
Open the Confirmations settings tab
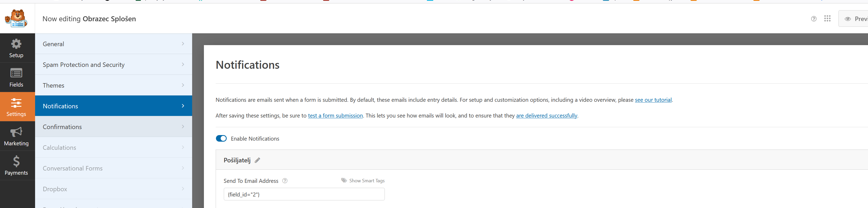coord(114,127)
